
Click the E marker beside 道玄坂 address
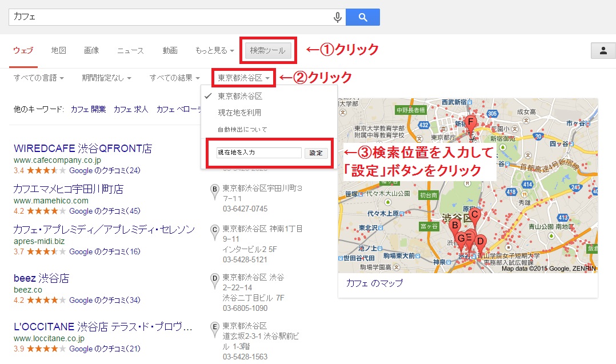(214, 329)
